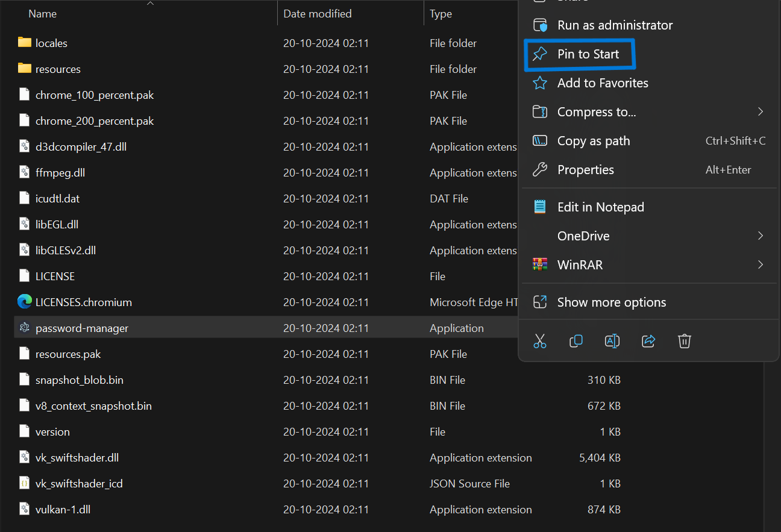The height and width of the screenshot is (532, 781).
Task: Select the libGLESv2.dll file
Action: [x=66, y=251]
